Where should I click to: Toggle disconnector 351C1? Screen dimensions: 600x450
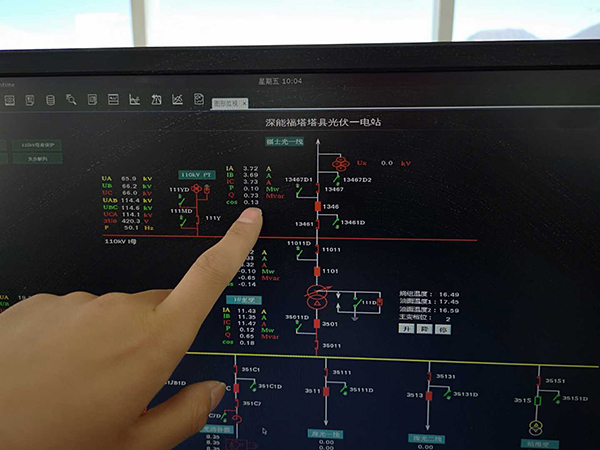235,369
